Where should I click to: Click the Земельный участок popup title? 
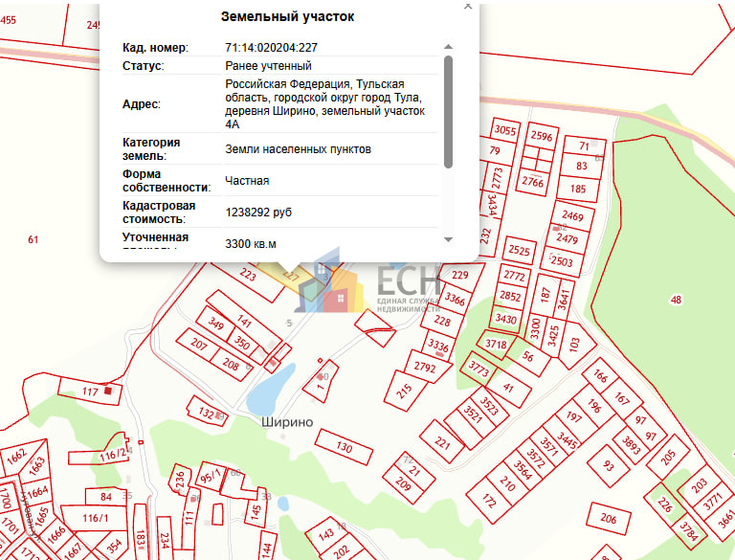click(x=287, y=17)
